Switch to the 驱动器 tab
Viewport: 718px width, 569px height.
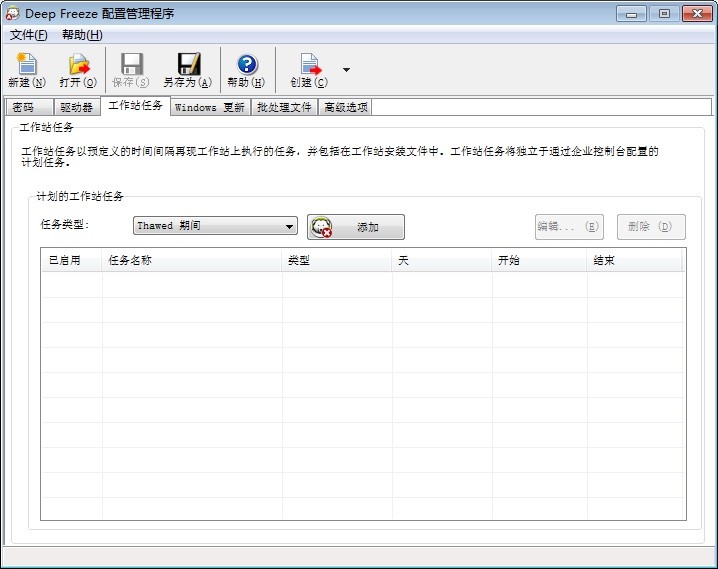pyautogui.click(x=76, y=107)
